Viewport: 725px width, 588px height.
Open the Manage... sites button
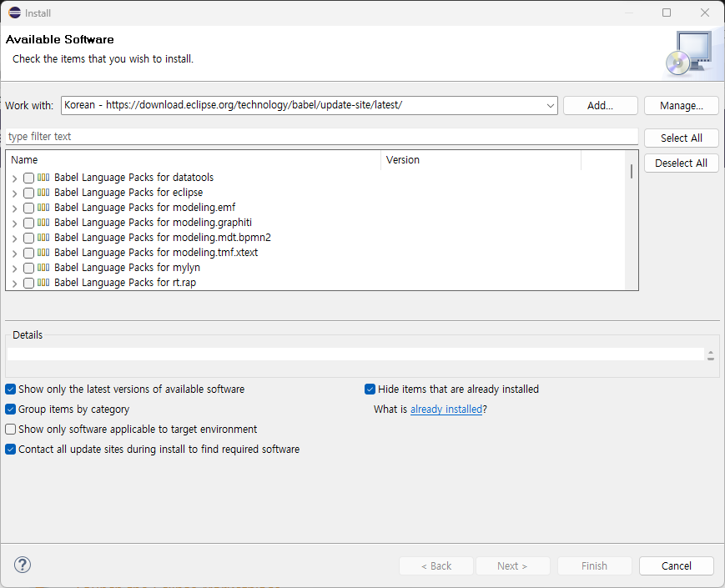tap(681, 105)
